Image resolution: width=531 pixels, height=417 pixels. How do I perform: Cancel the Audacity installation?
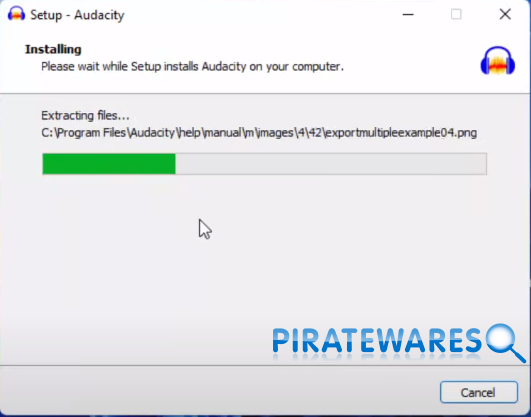(479, 392)
